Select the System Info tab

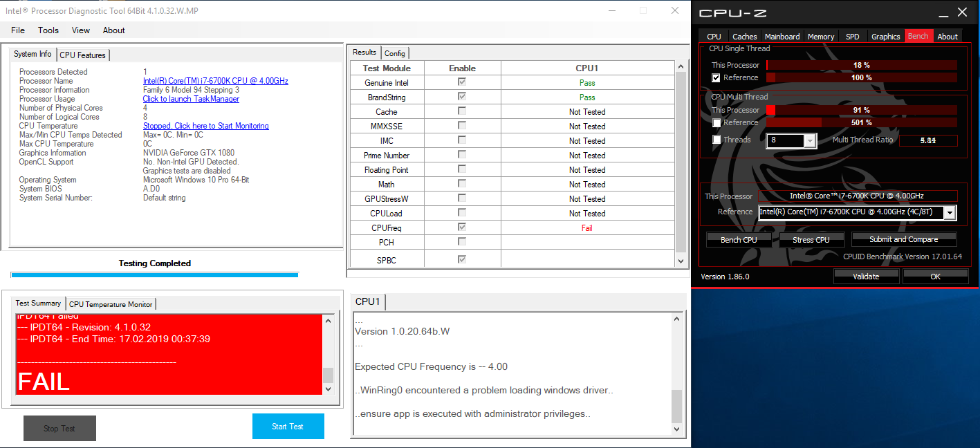[x=33, y=54]
